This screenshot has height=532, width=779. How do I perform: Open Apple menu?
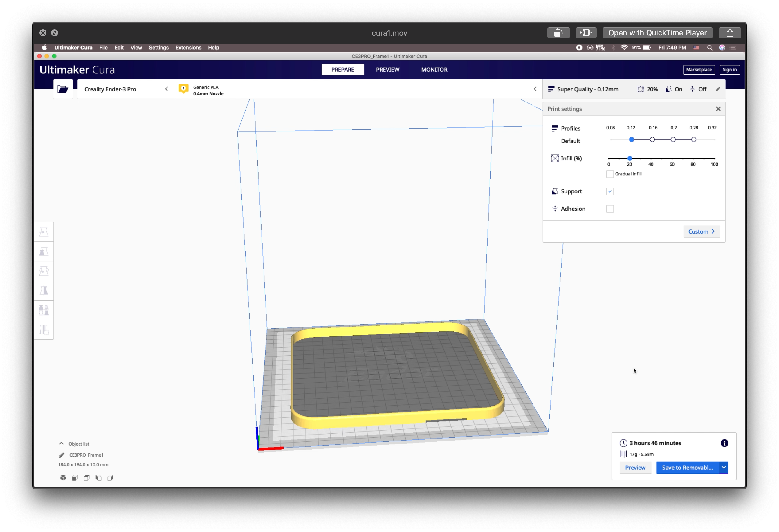point(44,48)
